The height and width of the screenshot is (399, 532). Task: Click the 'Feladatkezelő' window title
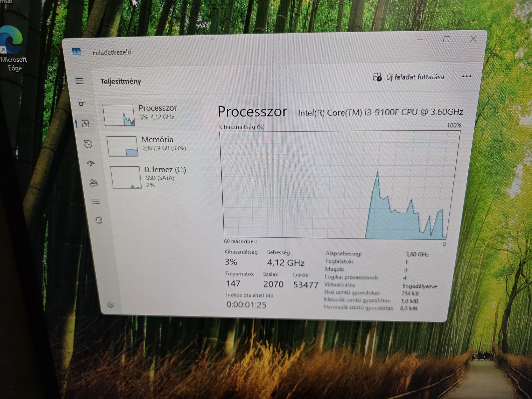tap(112, 52)
